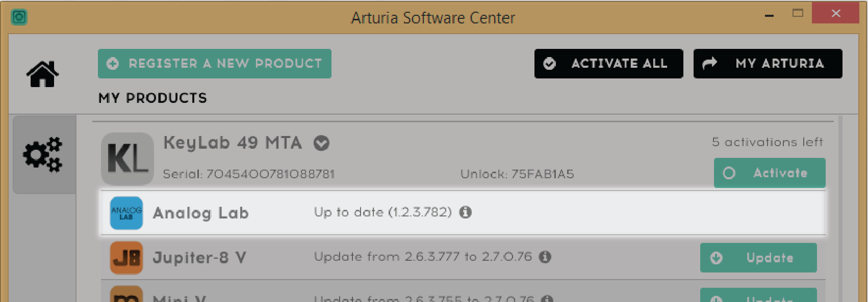Image resolution: width=868 pixels, height=302 pixels.
Task: Click Register a New Product button
Action: [215, 64]
